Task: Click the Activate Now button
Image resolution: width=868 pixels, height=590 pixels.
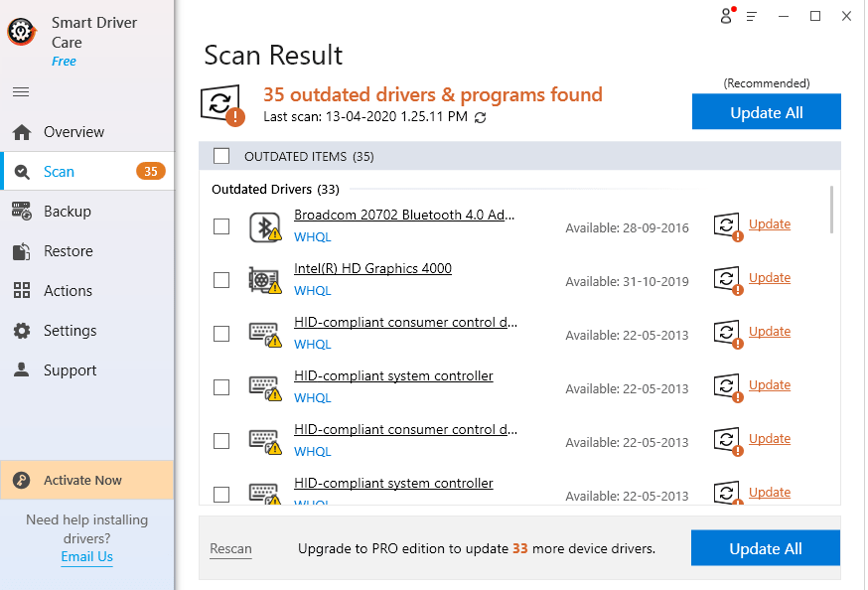Action: [x=87, y=480]
